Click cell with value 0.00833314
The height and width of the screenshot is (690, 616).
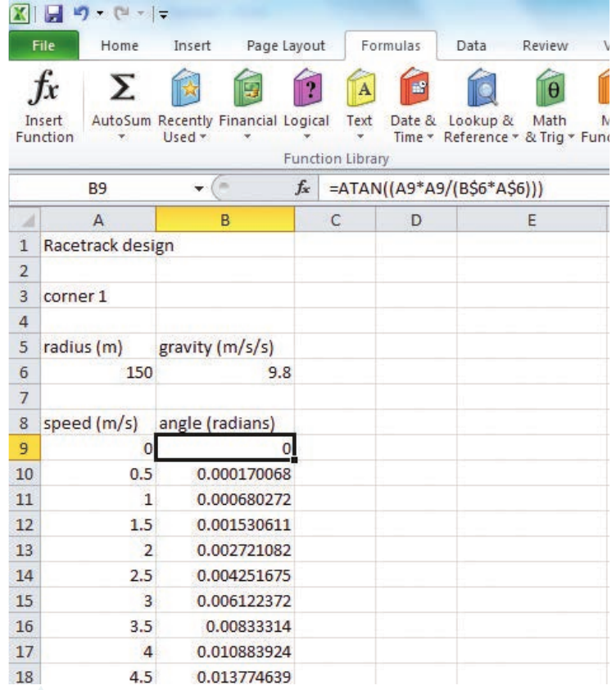224,626
